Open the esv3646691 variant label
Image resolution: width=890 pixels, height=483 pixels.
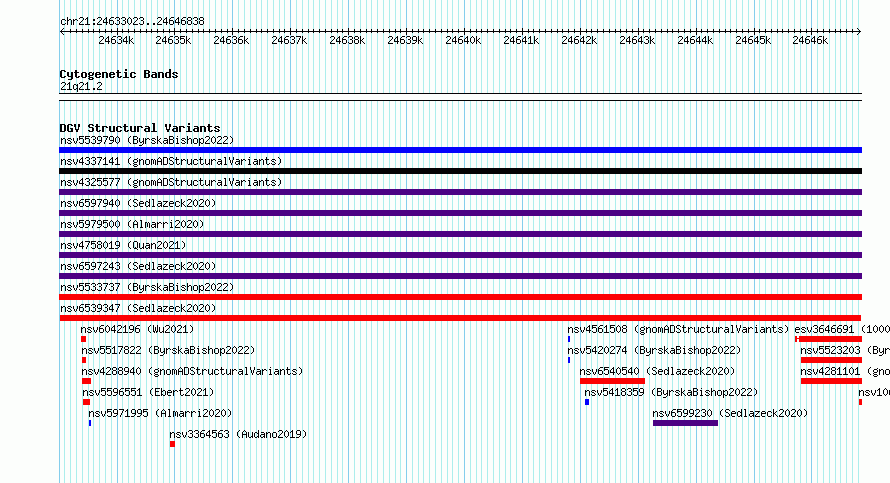click(842, 329)
